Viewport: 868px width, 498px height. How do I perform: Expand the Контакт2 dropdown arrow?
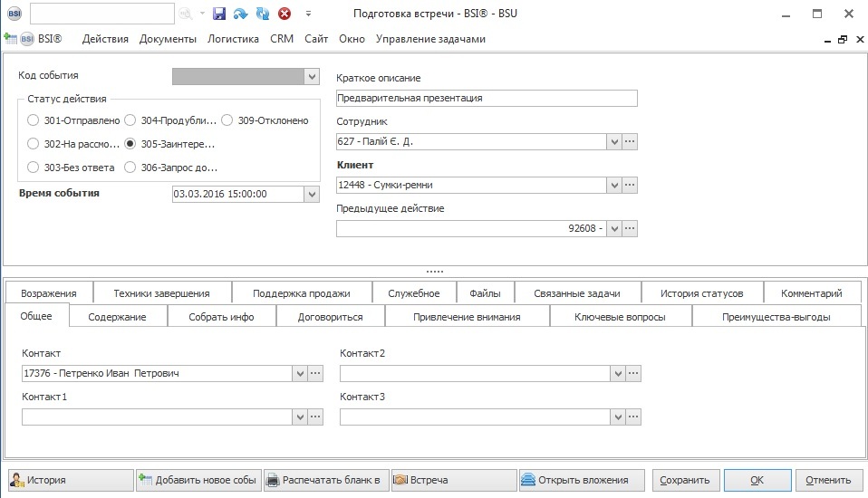click(x=617, y=373)
